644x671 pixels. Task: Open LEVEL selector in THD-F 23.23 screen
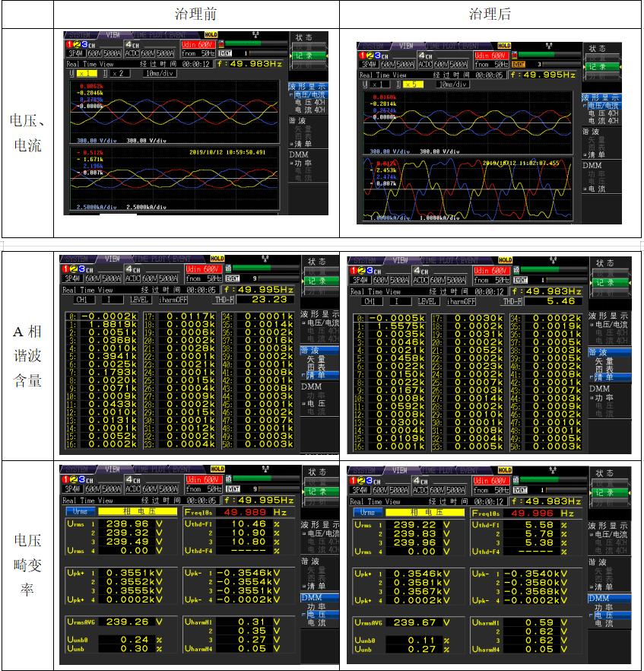(x=139, y=300)
